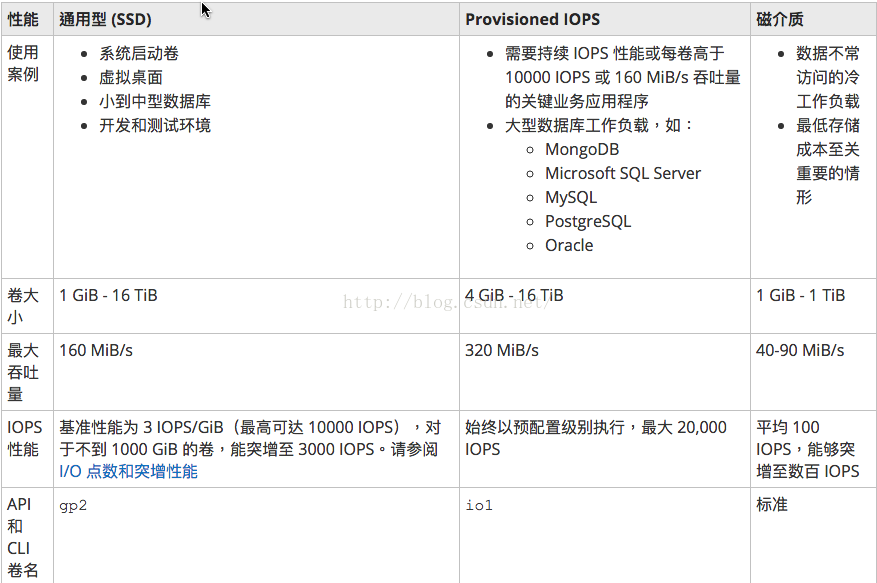Click the 性能 header cell

[x=23, y=20]
